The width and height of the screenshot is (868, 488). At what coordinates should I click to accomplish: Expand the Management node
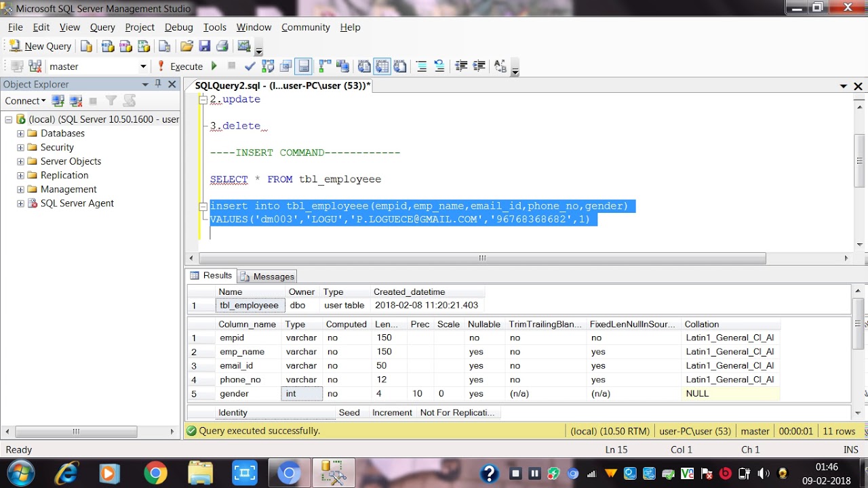coord(20,189)
